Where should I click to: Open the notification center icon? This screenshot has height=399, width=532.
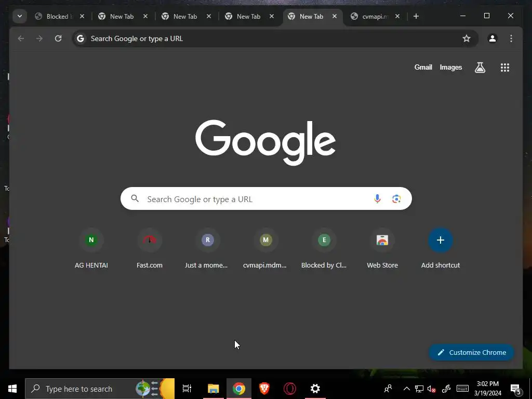(516, 389)
